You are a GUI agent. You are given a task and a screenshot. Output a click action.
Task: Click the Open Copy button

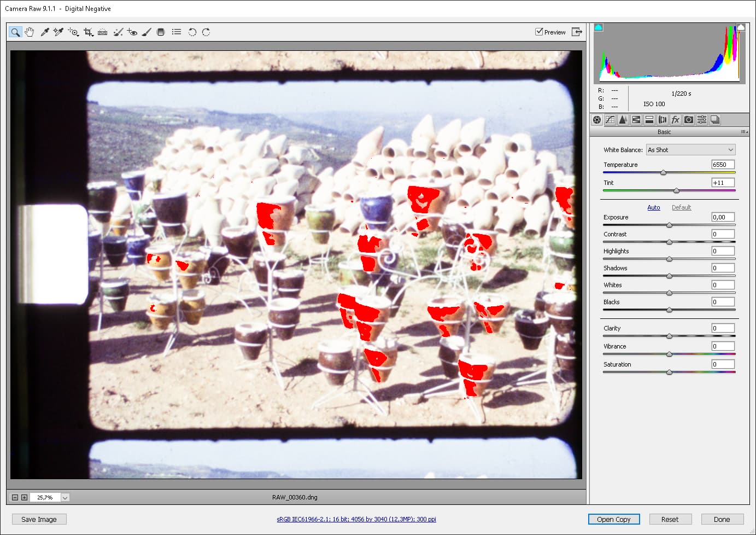614,519
